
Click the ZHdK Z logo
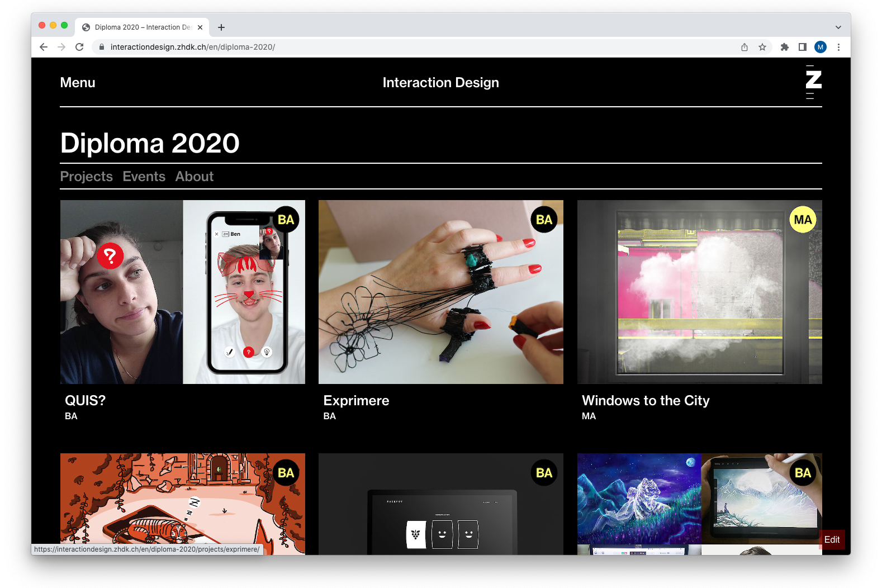coord(813,82)
